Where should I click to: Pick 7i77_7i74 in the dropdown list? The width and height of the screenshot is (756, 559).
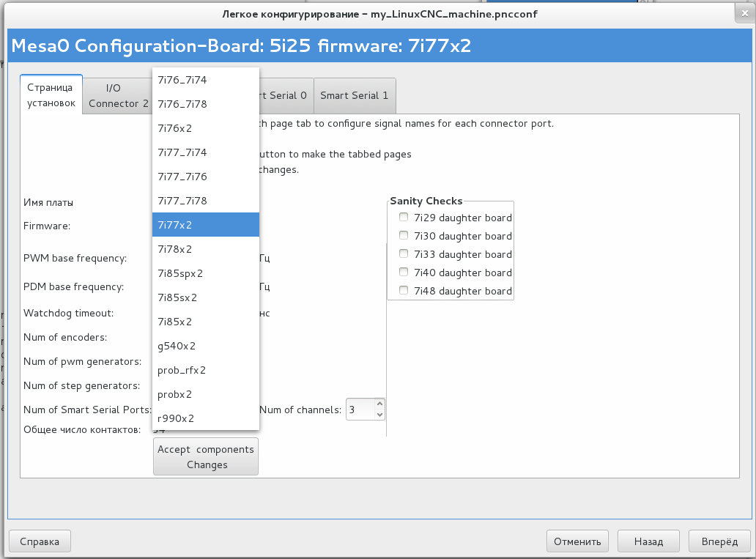click(206, 152)
